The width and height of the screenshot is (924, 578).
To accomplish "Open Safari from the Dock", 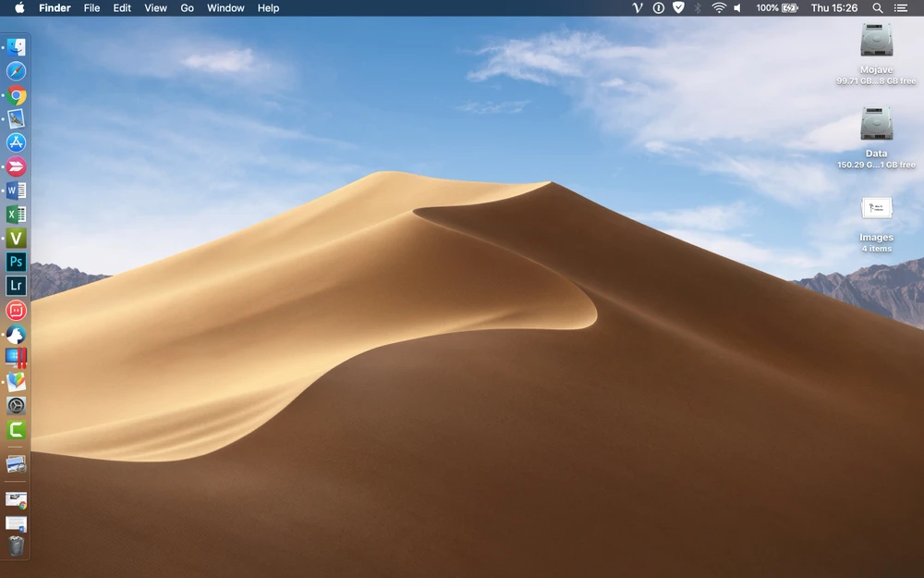I will click(16, 71).
